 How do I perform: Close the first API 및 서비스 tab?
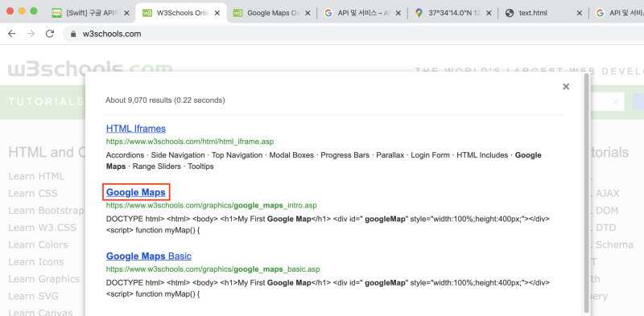click(x=398, y=13)
